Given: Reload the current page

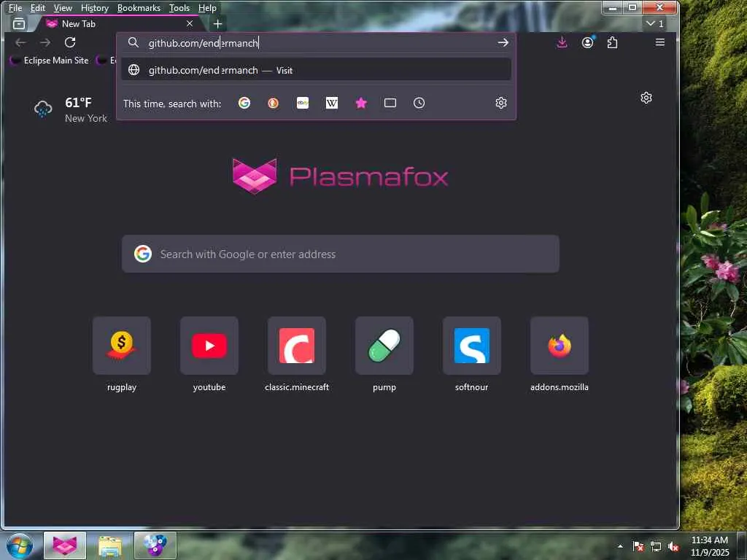Looking at the screenshot, I should [x=70, y=42].
